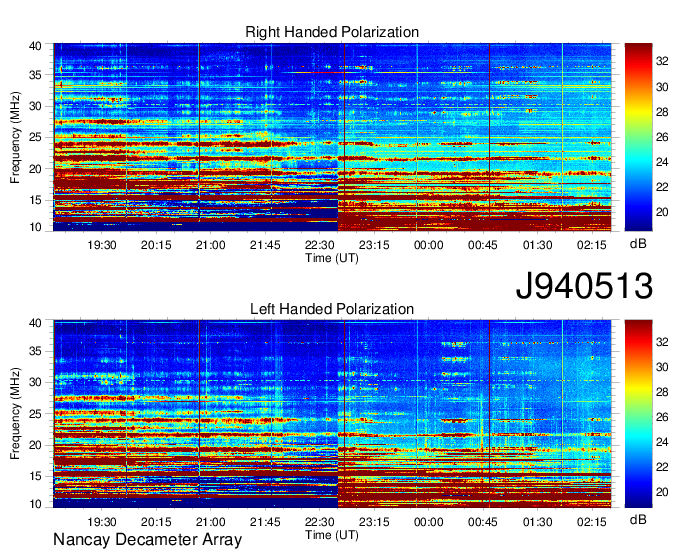Click the 23:15 tick under bottom plot
The height and width of the screenshot is (552, 680).
[374, 522]
